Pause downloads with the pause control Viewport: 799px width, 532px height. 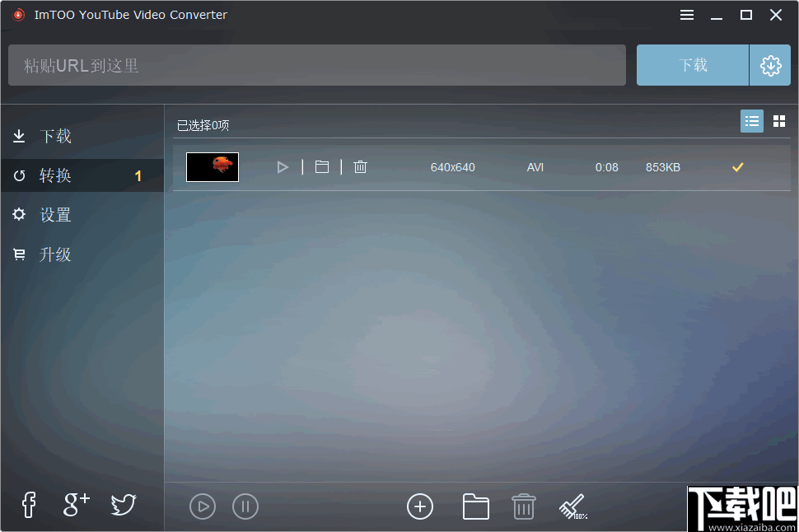(245, 506)
